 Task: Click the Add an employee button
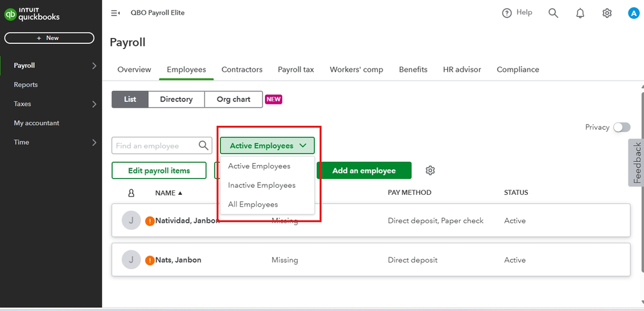coord(364,170)
